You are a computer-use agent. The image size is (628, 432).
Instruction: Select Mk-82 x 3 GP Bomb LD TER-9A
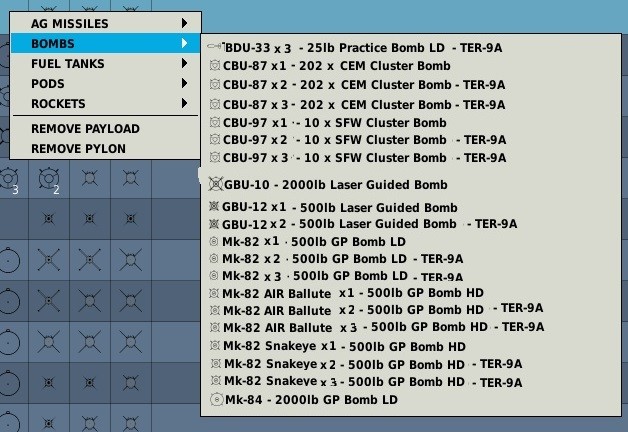coord(336,276)
